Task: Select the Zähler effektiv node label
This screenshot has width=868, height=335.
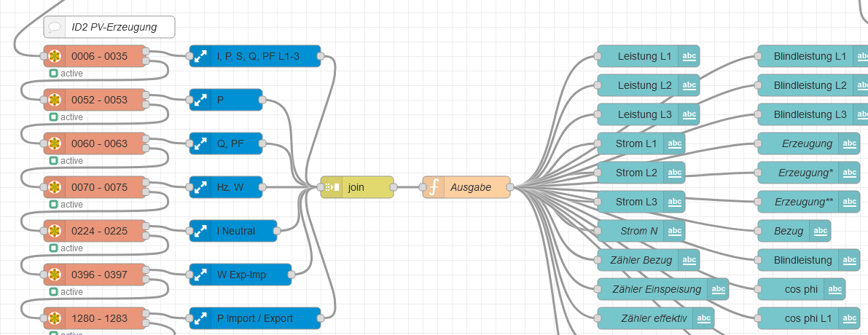Action: (x=654, y=318)
